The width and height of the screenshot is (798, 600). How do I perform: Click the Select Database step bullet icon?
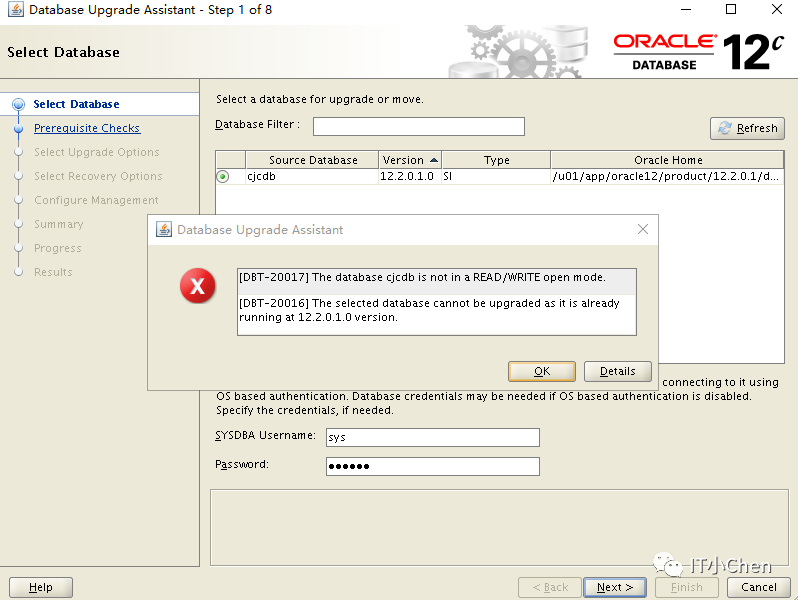(18, 104)
